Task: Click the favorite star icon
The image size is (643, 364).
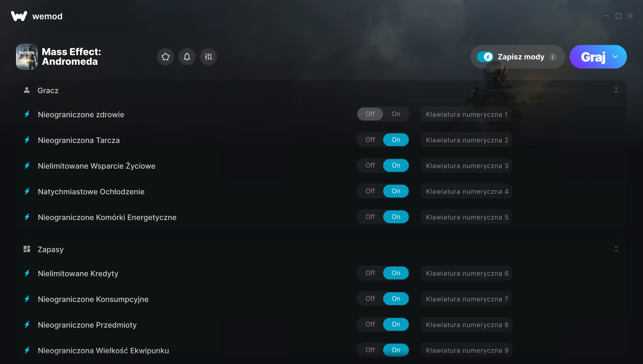Action: [x=165, y=57]
